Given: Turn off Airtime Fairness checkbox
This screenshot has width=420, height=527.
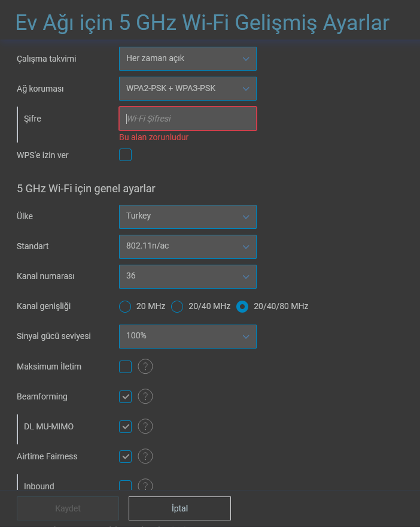Looking at the screenshot, I should 125,456.
